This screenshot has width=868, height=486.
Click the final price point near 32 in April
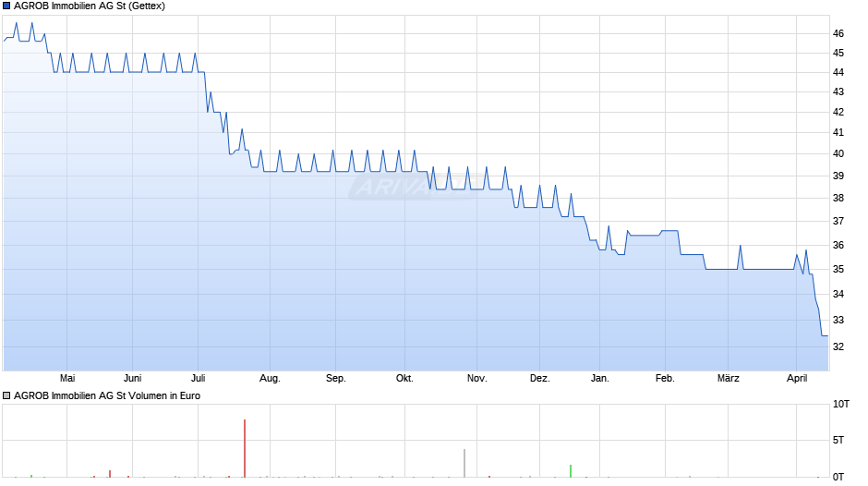pyautogui.click(x=825, y=335)
